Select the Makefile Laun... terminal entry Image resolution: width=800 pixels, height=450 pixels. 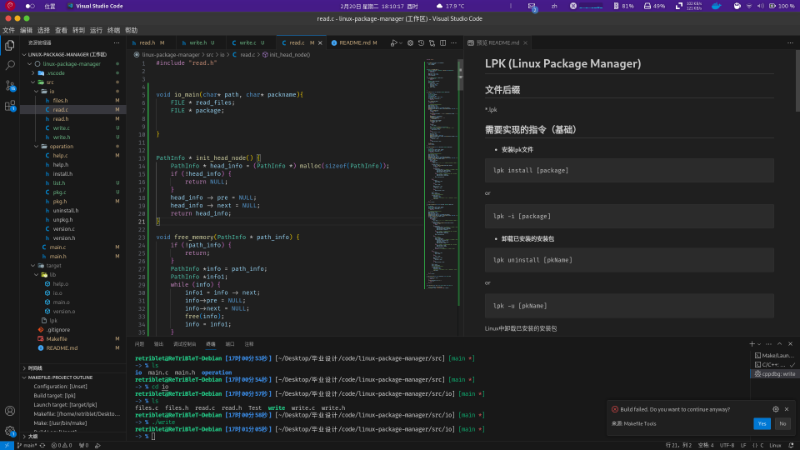click(x=774, y=356)
